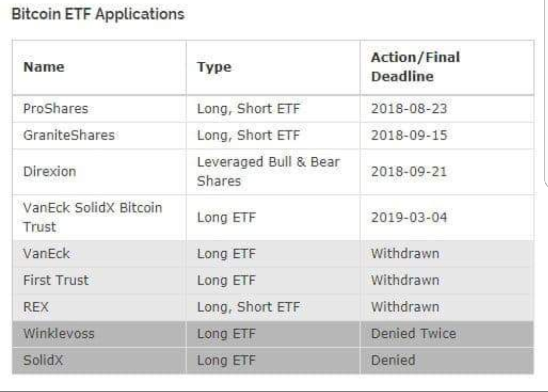The height and width of the screenshot is (392, 548).
Task: Select the 2018-09-21 deadline date
Action: (409, 171)
